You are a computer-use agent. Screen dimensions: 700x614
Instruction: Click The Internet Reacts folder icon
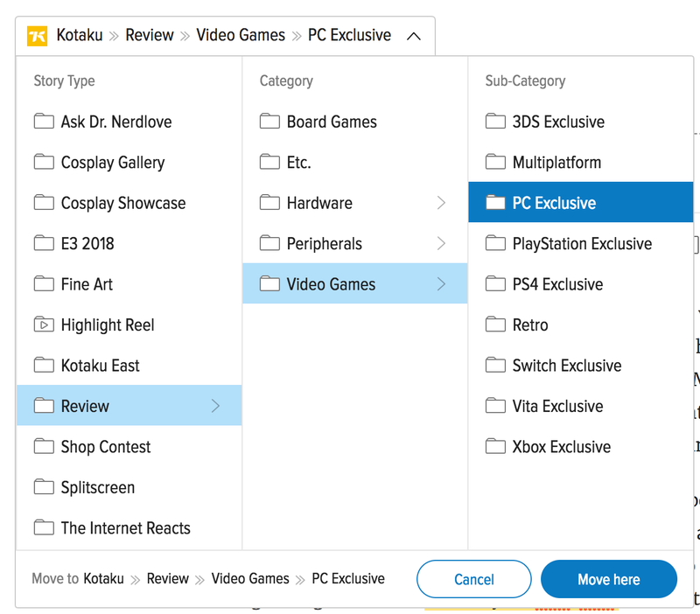44,527
